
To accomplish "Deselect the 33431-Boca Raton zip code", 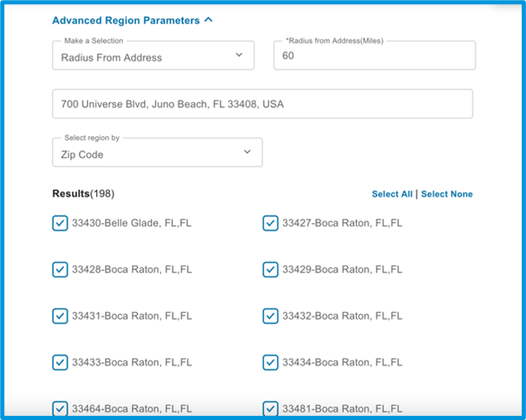I will point(60,316).
